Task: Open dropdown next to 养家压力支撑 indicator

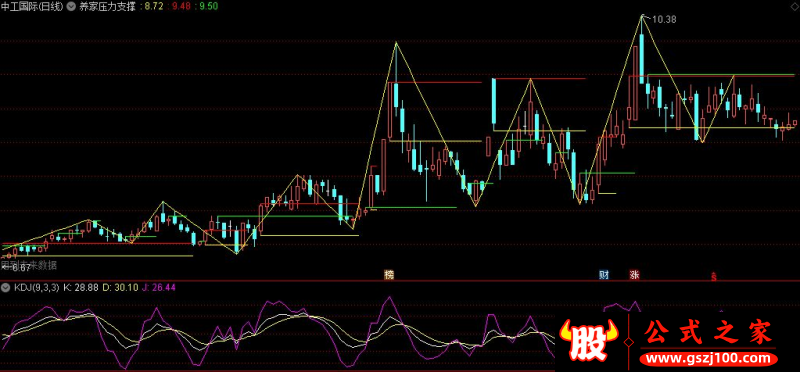Action: click(71, 7)
